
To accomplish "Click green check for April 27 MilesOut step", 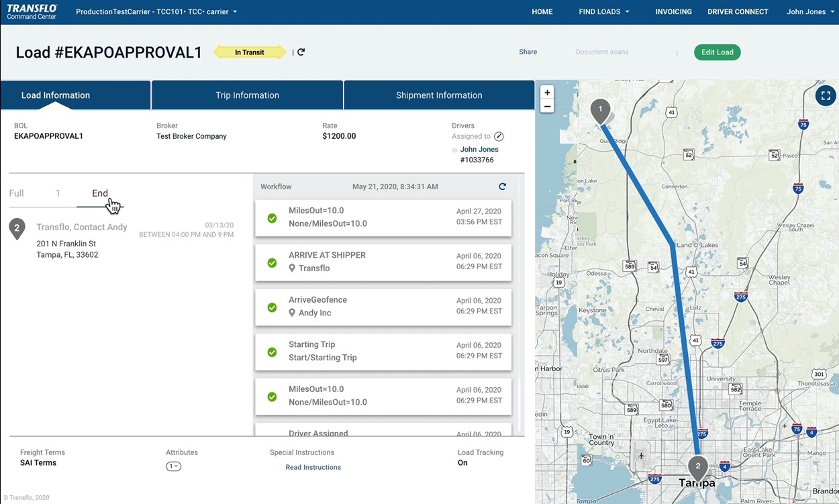I will pos(272,218).
